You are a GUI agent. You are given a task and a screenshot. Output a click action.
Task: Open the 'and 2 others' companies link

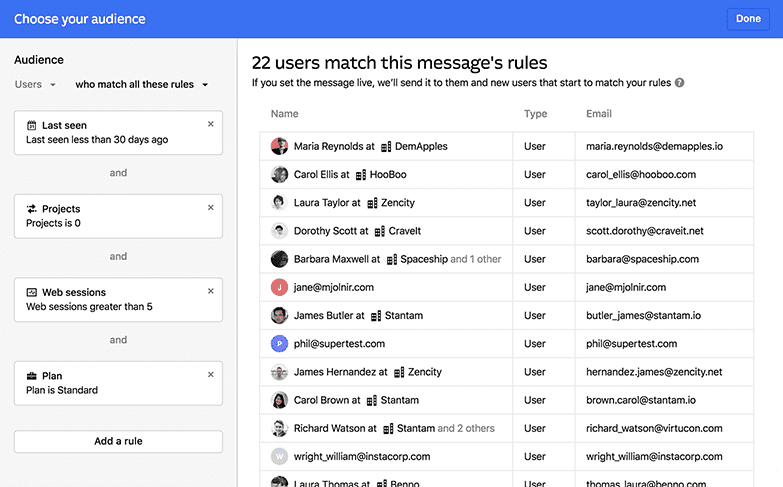click(466, 428)
